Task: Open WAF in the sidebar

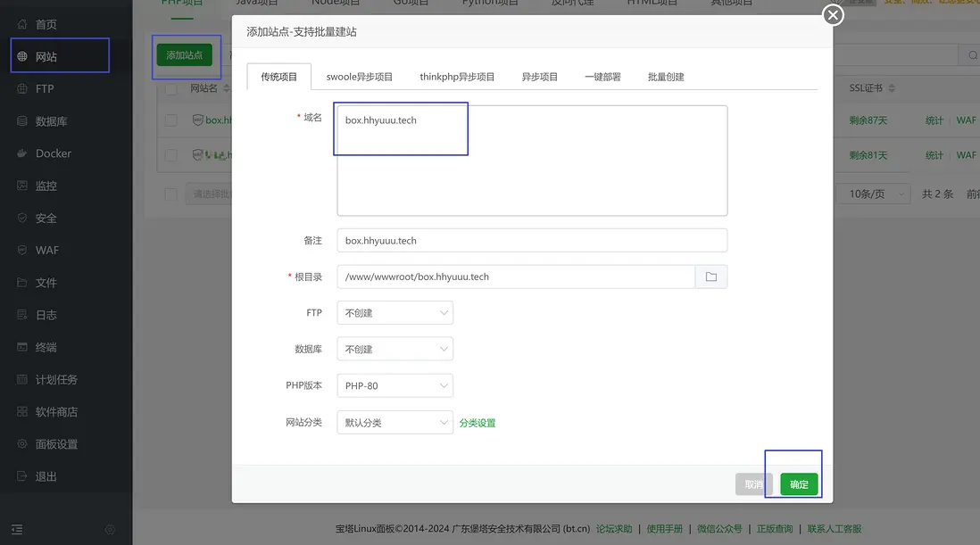Action: (x=46, y=251)
